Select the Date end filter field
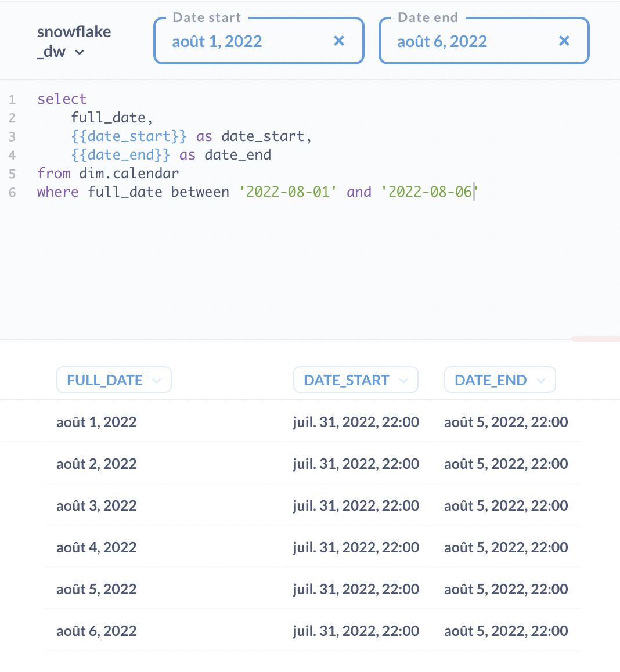Screen dimensions: 620x672 click(470, 41)
